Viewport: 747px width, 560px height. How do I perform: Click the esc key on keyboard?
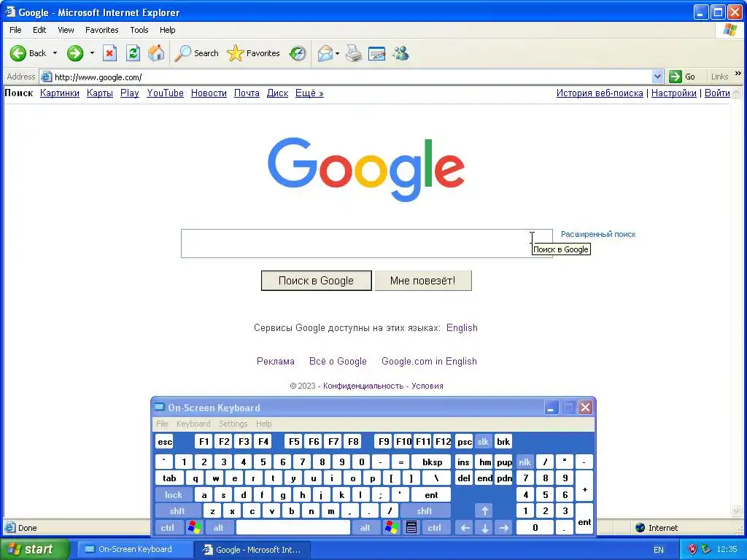165,442
